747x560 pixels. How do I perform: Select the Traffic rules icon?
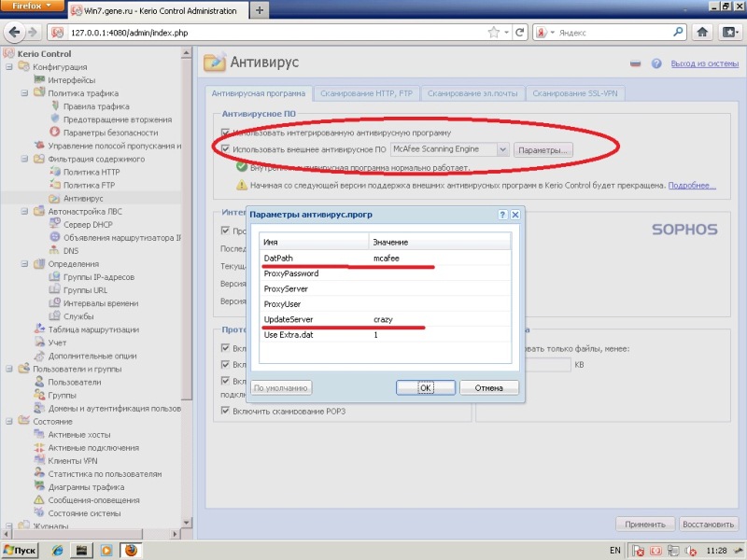[x=53, y=106]
